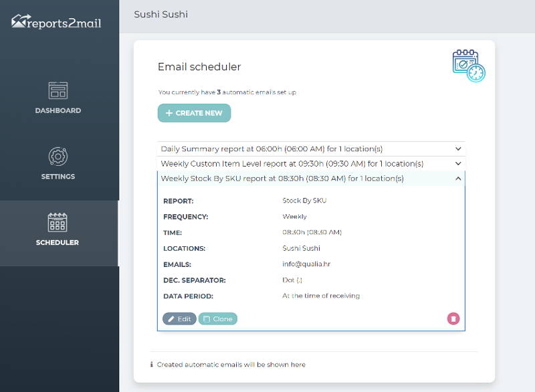Viewport: 535px width, 392px height.
Task: Expand the Daily Summary report chevron
Action: click(458, 149)
